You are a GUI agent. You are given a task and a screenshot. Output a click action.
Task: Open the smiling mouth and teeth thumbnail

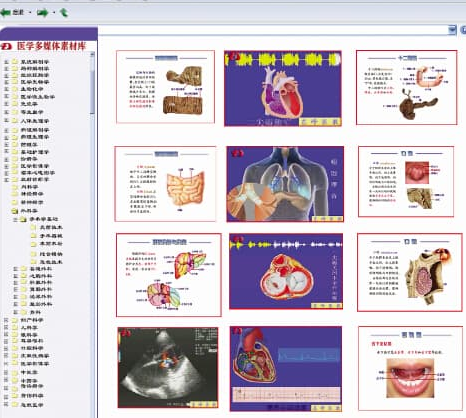pos(410,368)
